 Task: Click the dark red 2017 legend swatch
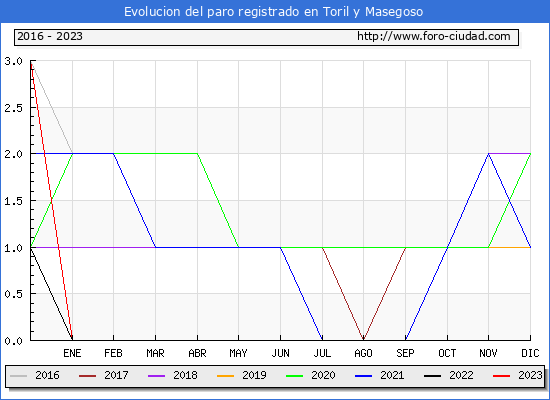(87, 376)
